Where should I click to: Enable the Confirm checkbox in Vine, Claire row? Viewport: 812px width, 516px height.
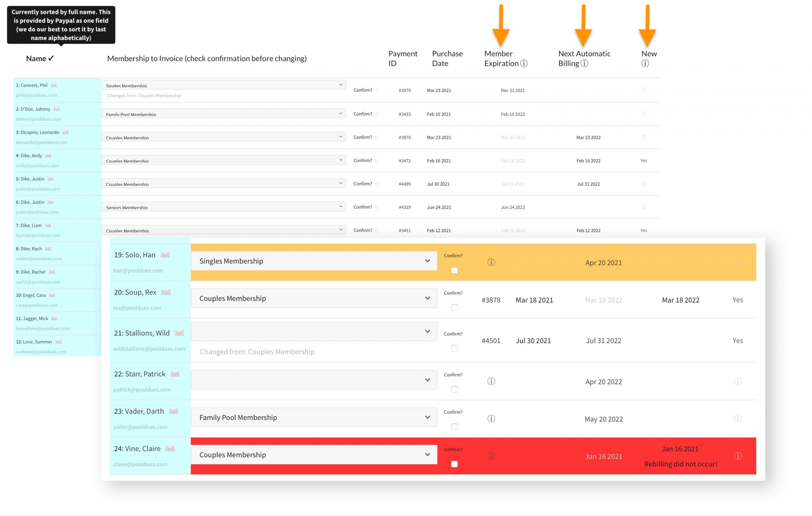coord(454,464)
